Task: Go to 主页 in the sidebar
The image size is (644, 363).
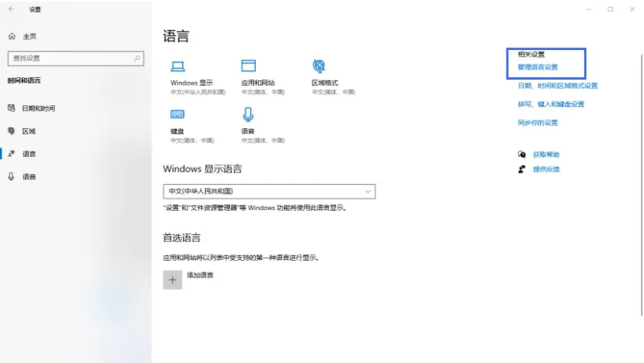Action: tap(30, 36)
